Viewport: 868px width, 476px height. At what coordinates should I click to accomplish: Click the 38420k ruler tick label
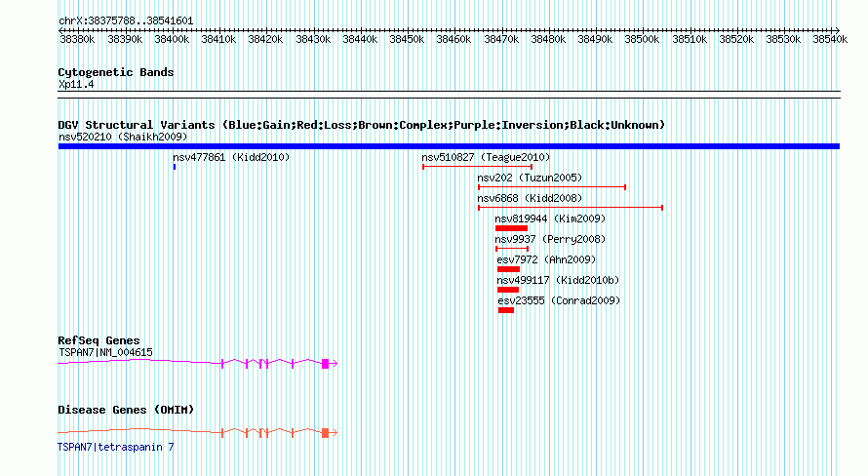pos(265,39)
